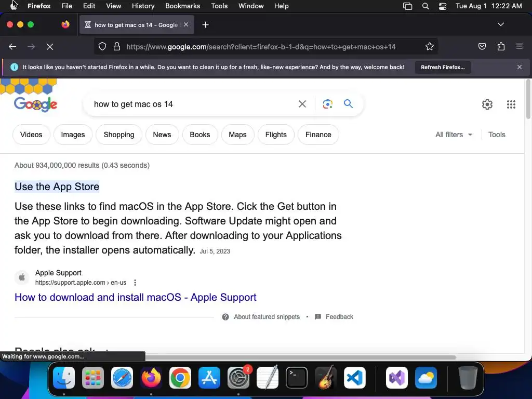Open How to download and install macOS link
This screenshot has width=532, height=399.
136,297
